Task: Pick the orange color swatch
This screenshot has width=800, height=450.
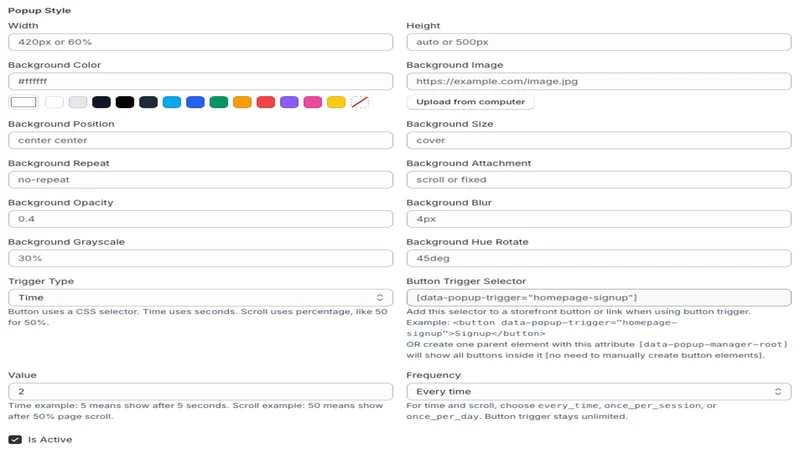Action: [x=242, y=102]
